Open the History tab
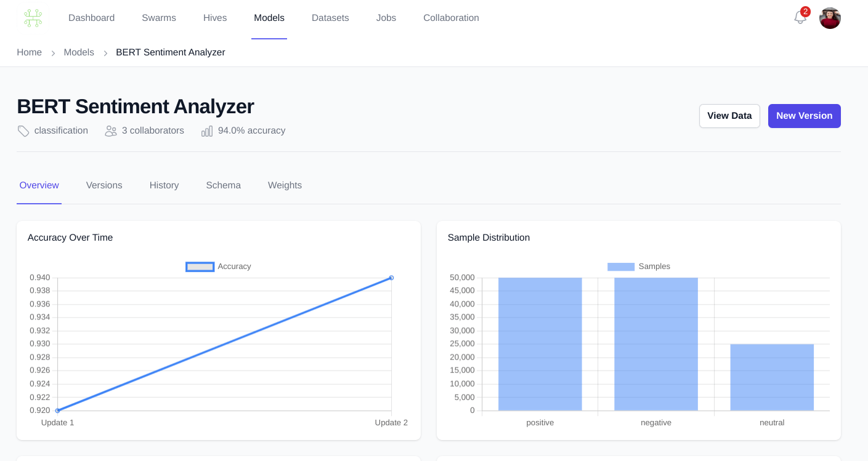Image resolution: width=868 pixels, height=461 pixels. [x=164, y=185]
